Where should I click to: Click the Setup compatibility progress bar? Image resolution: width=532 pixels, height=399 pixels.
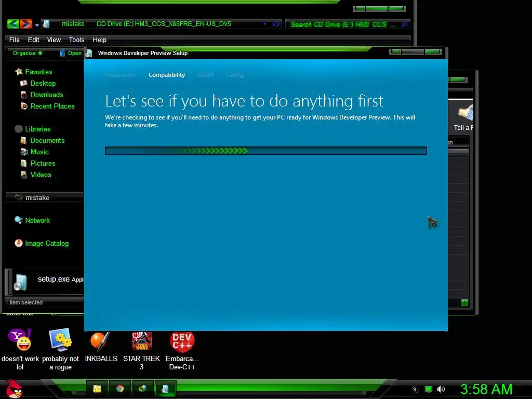pyautogui.click(x=265, y=151)
